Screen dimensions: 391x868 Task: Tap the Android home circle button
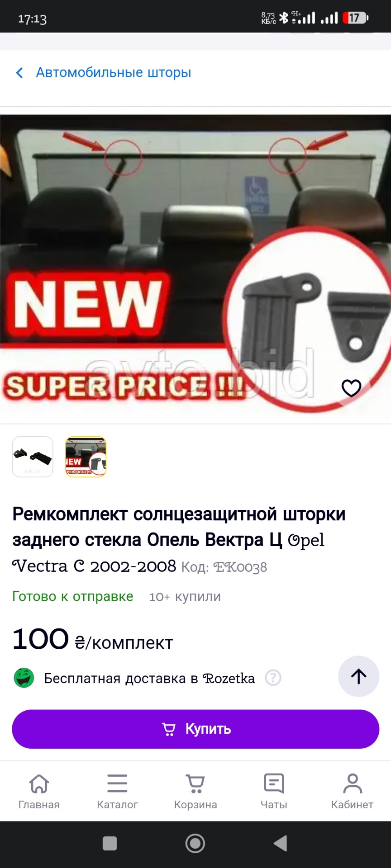coord(195,844)
